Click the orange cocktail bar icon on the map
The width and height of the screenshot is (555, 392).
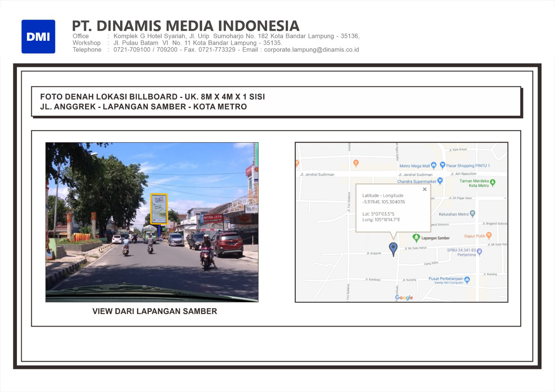356,163
